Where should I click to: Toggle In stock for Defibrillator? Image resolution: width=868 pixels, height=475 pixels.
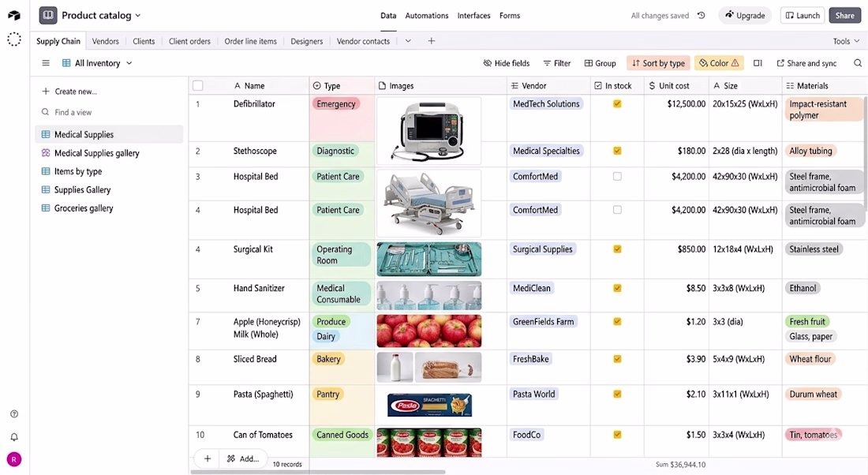click(x=617, y=103)
